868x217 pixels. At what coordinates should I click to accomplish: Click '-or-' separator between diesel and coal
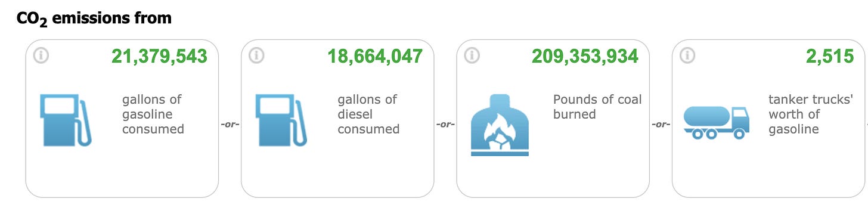445,125
